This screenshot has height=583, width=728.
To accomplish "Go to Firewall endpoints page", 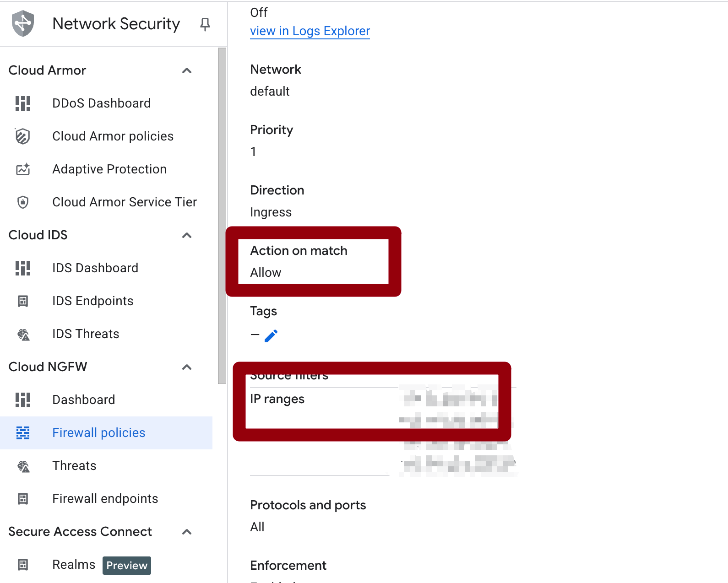I will [x=105, y=499].
